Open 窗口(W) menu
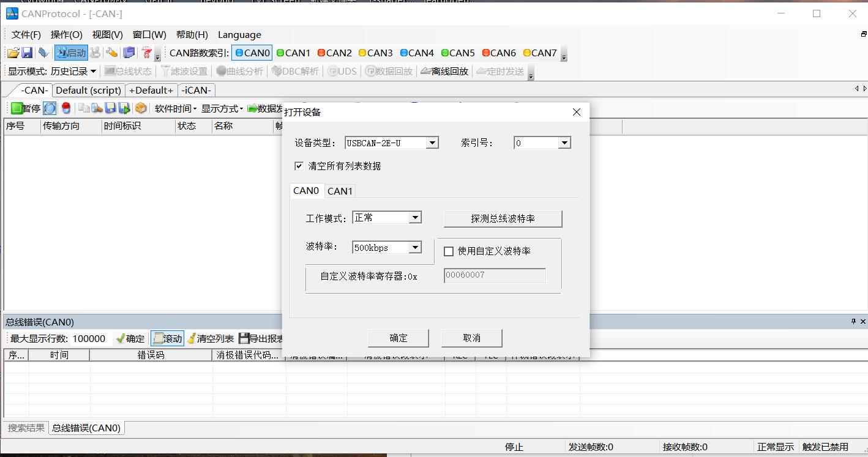This screenshot has height=457, width=868. pos(149,35)
